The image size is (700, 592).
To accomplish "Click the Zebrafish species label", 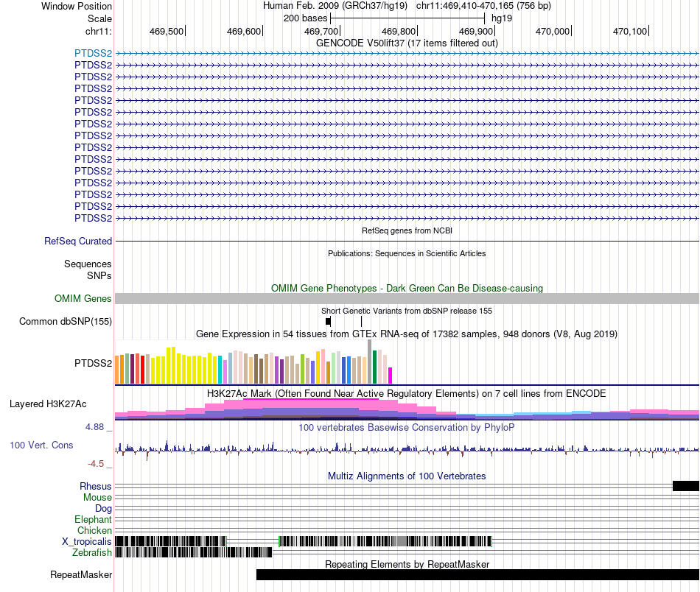I will click(92, 552).
